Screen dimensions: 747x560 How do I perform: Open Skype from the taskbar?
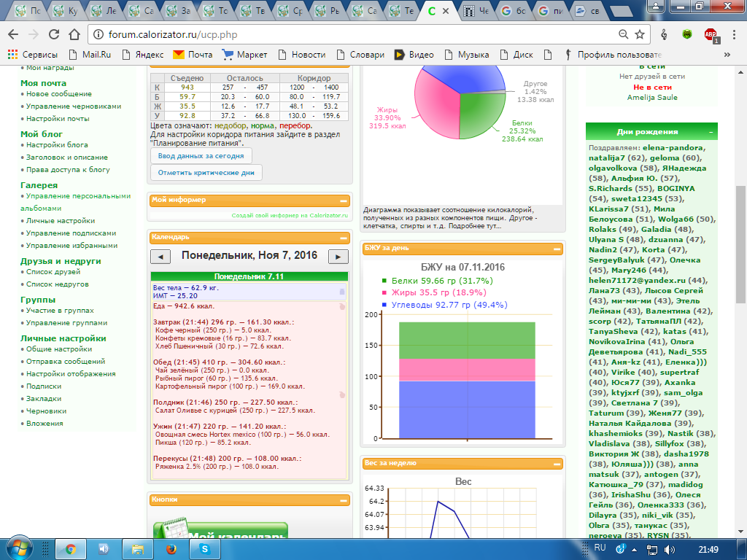coord(205,550)
